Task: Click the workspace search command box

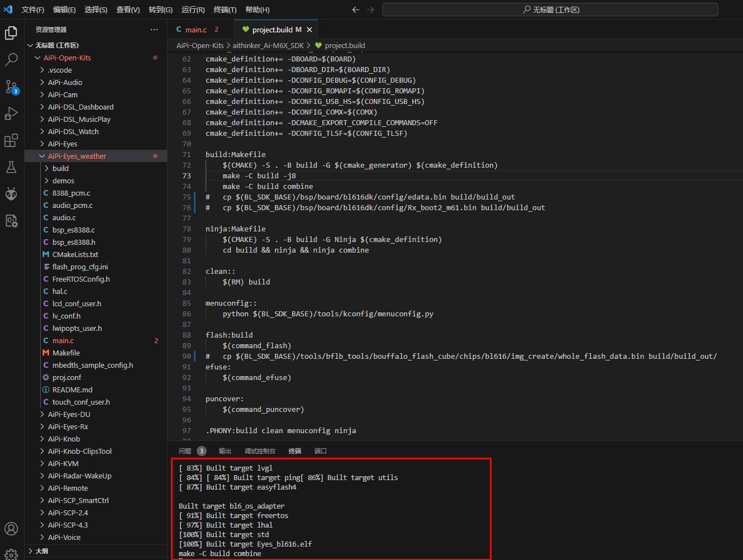Action: pyautogui.click(x=550, y=10)
